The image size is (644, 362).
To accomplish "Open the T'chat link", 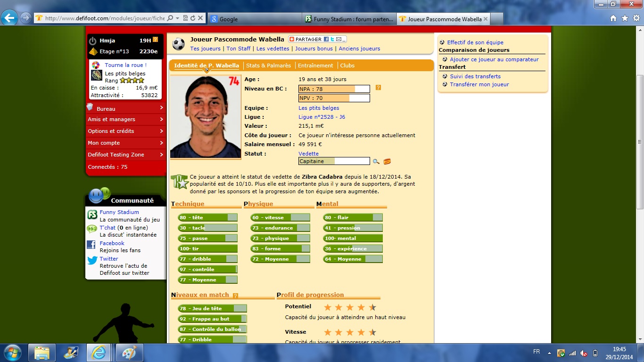I will click(107, 228).
